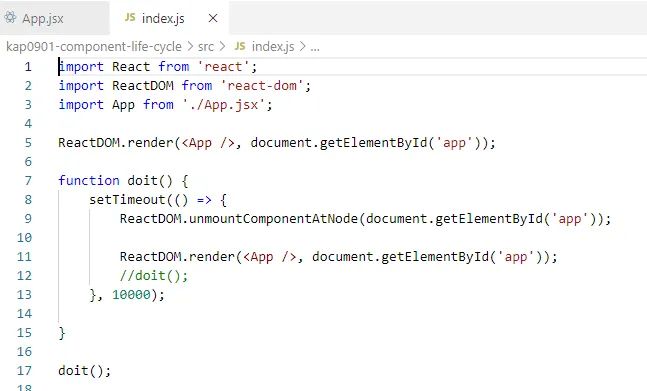Click line number 13 in the gutter
Screen dimensions: 647x391
pos(24,294)
